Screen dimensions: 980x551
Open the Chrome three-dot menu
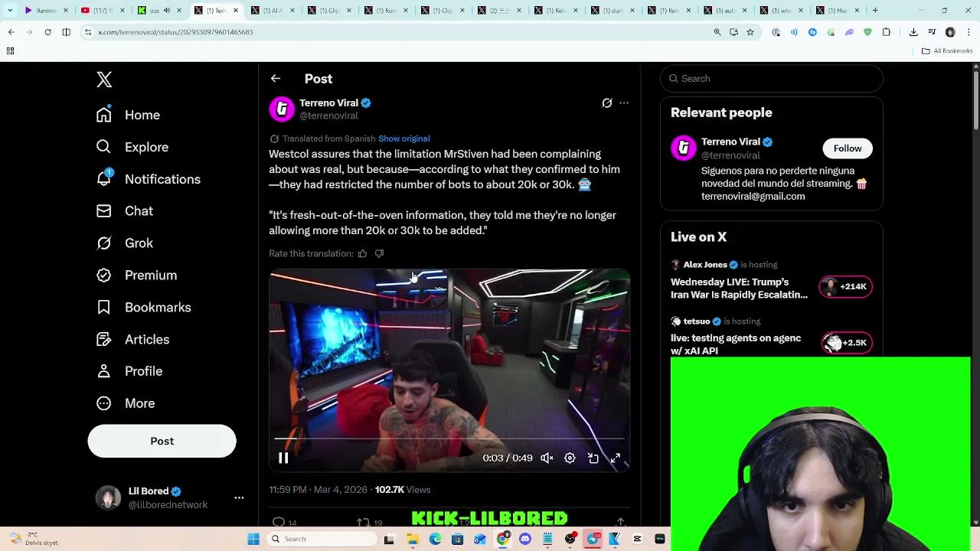pos(969,32)
